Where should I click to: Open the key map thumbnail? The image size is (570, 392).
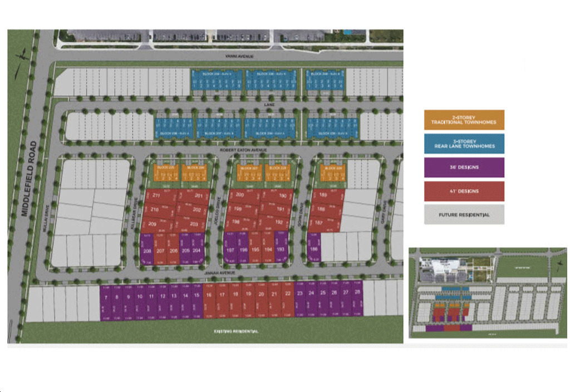click(x=488, y=292)
